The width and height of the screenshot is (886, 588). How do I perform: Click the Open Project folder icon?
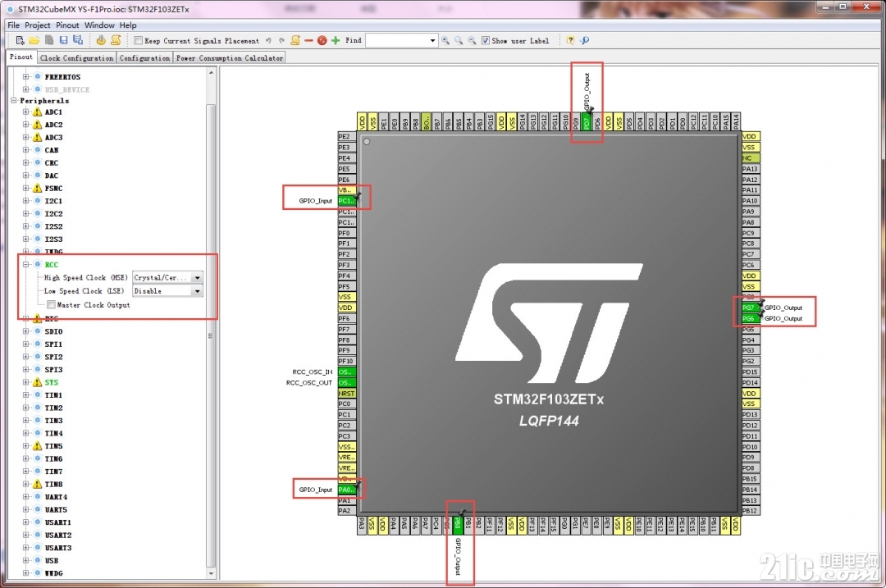click(x=34, y=40)
